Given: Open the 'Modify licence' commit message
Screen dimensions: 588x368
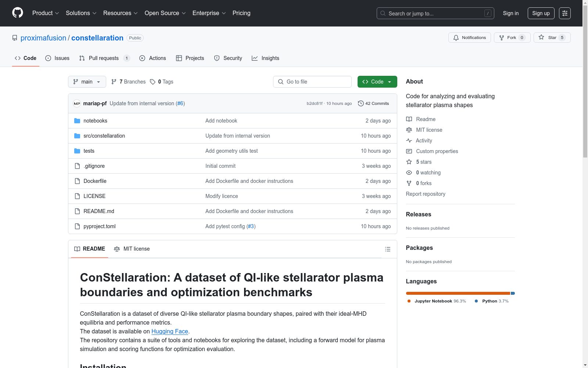Looking at the screenshot, I should (222, 196).
